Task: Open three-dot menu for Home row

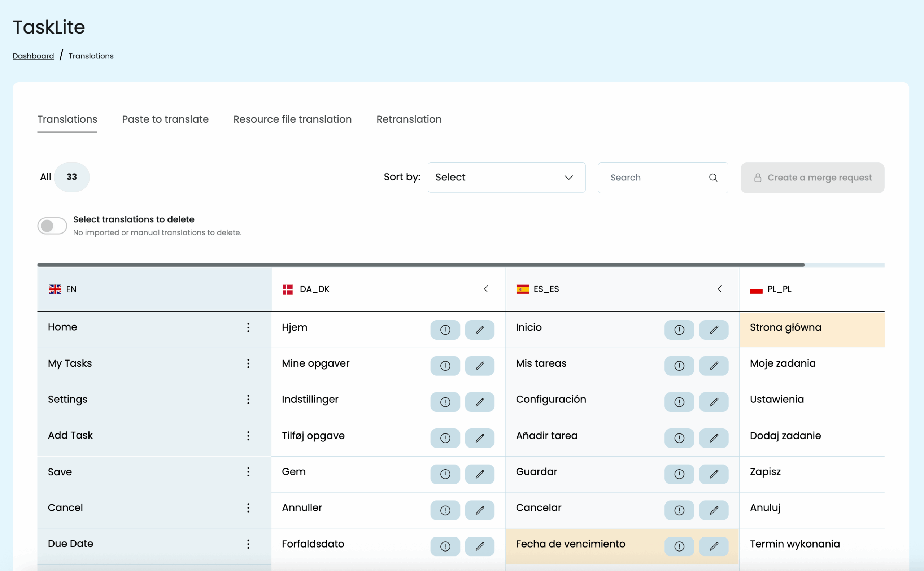Action: pyautogui.click(x=248, y=327)
